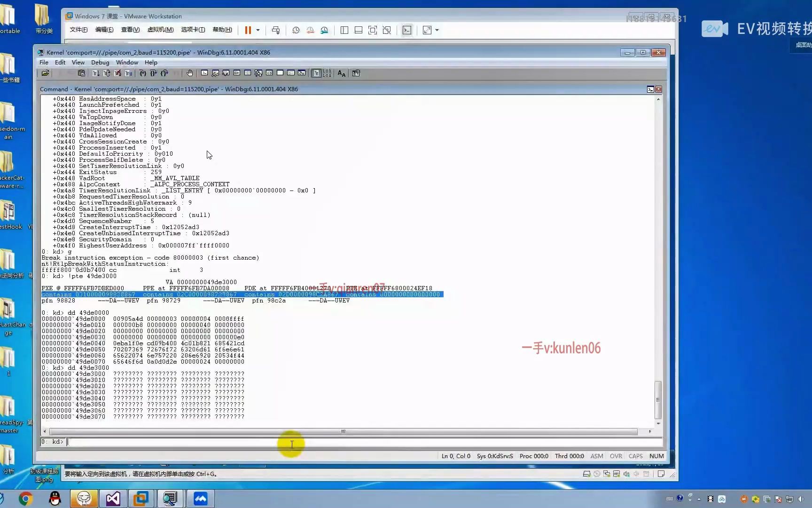812x508 pixels.
Task: Open VMware 选项卡(T) menu
Action: click(x=193, y=30)
